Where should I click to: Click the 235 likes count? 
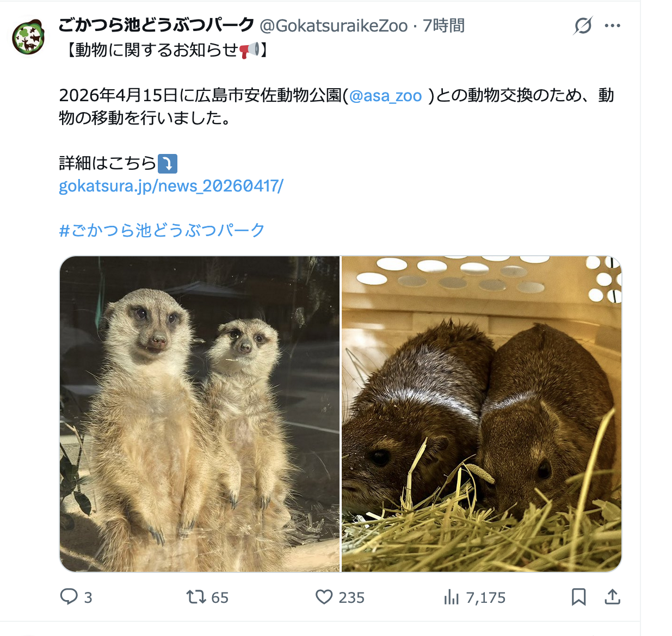pyautogui.click(x=352, y=597)
